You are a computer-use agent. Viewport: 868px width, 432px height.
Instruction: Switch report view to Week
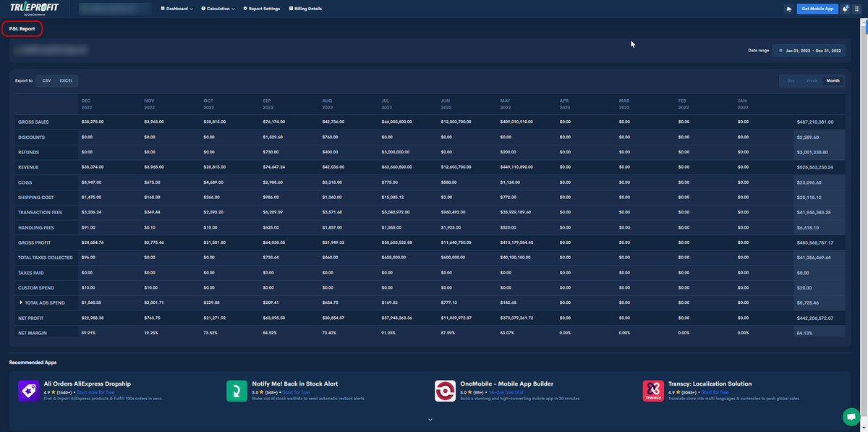coord(812,81)
